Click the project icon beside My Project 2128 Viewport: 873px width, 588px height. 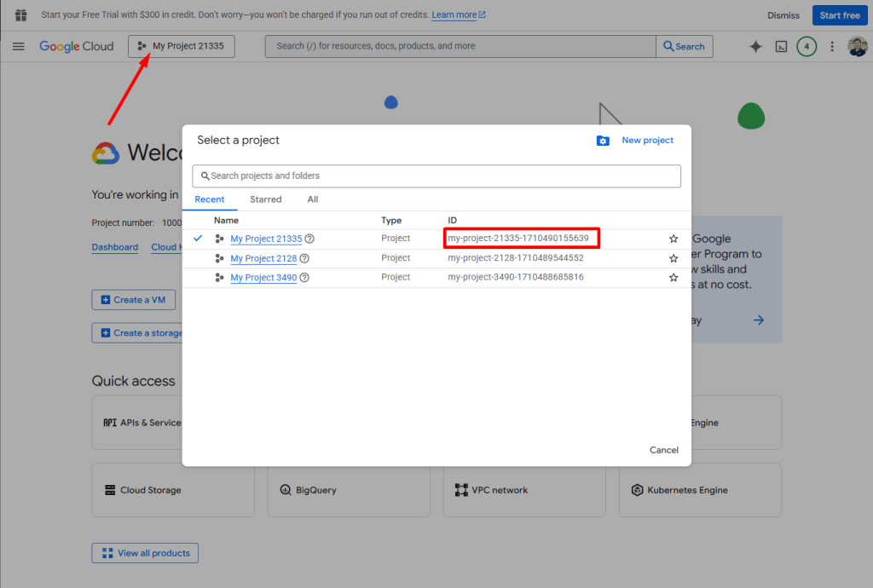tap(219, 258)
